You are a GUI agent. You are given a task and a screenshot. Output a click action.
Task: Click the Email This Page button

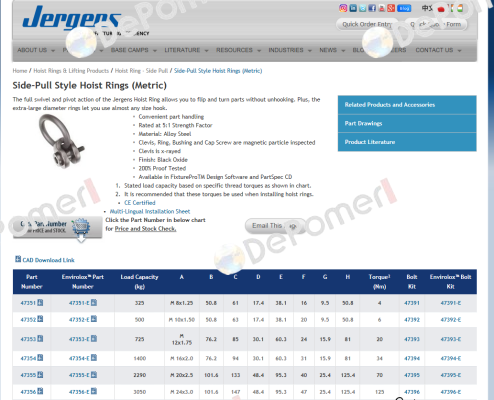tap(275, 226)
